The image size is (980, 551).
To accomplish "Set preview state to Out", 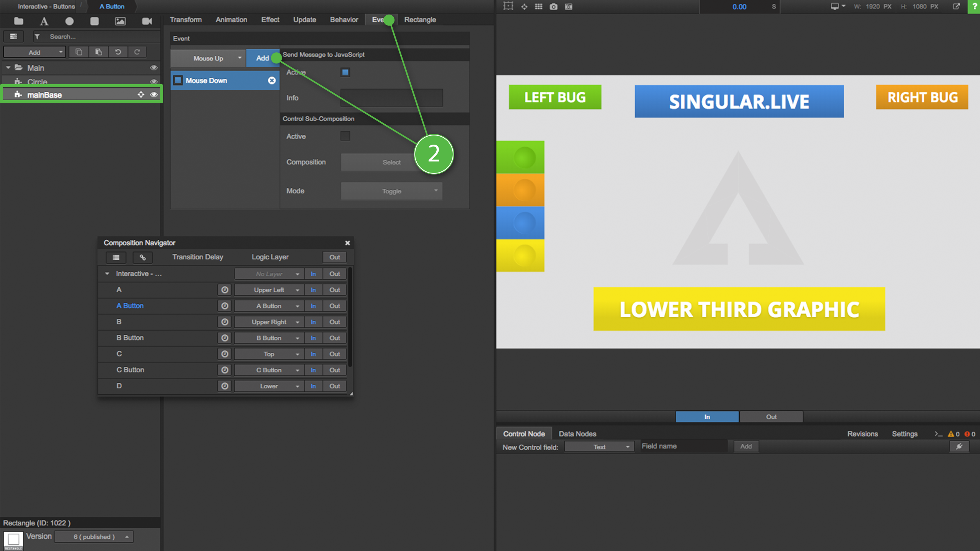I will click(771, 417).
